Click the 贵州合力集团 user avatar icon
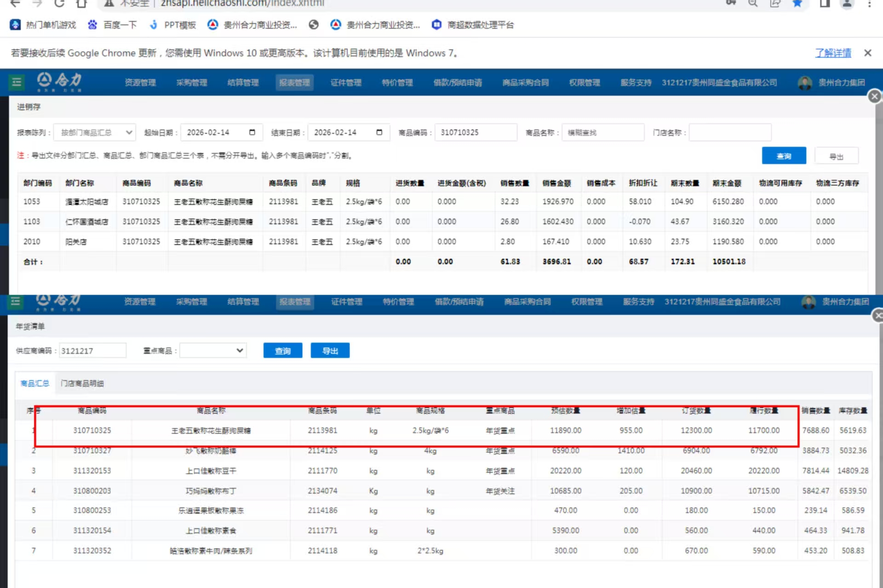Viewport: 883px width, 588px height. click(x=805, y=83)
